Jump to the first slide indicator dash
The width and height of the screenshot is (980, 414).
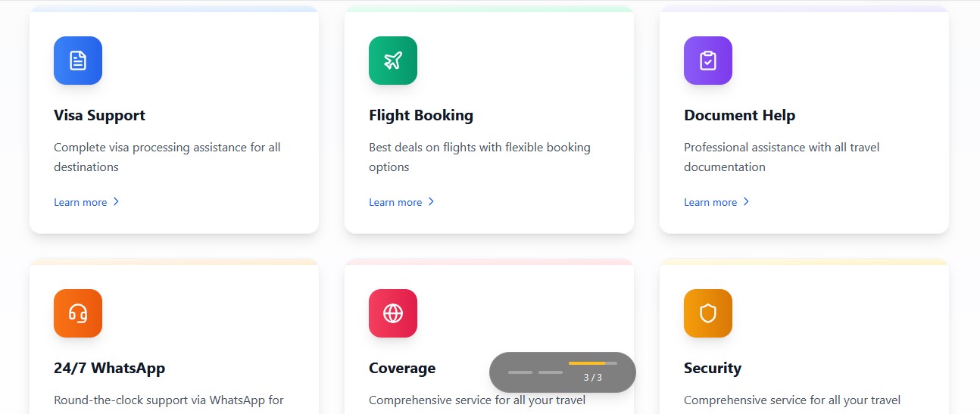tap(520, 372)
